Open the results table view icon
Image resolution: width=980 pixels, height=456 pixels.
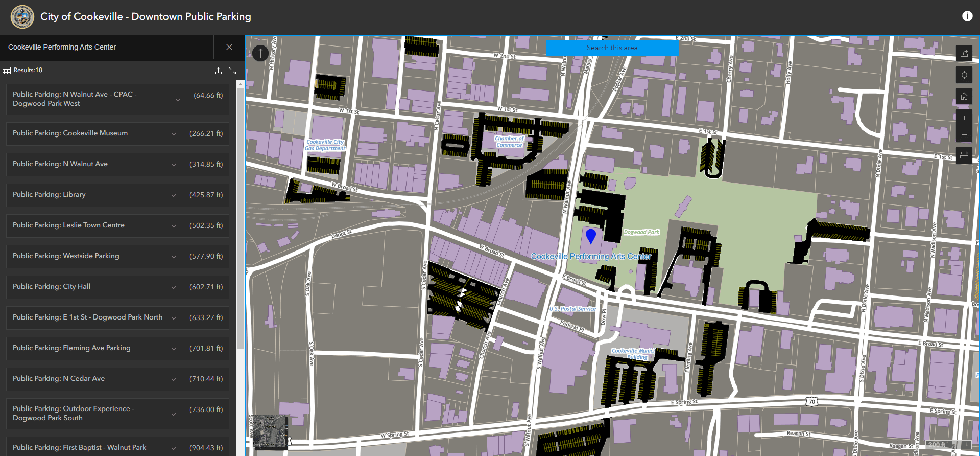tap(7, 71)
